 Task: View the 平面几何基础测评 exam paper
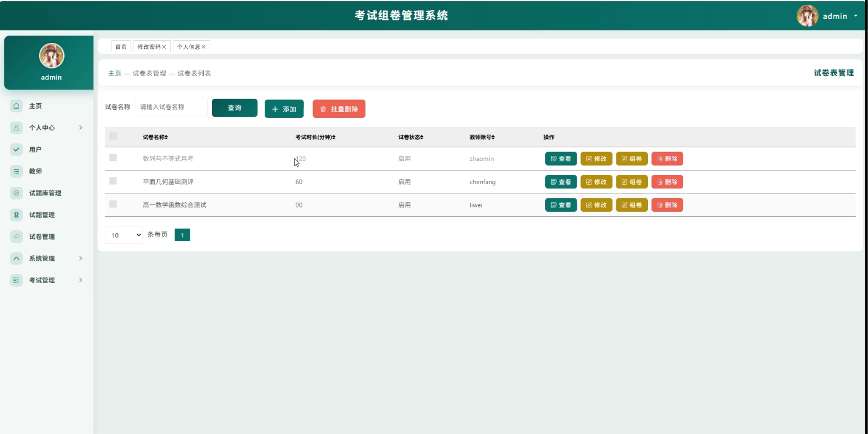(x=561, y=181)
